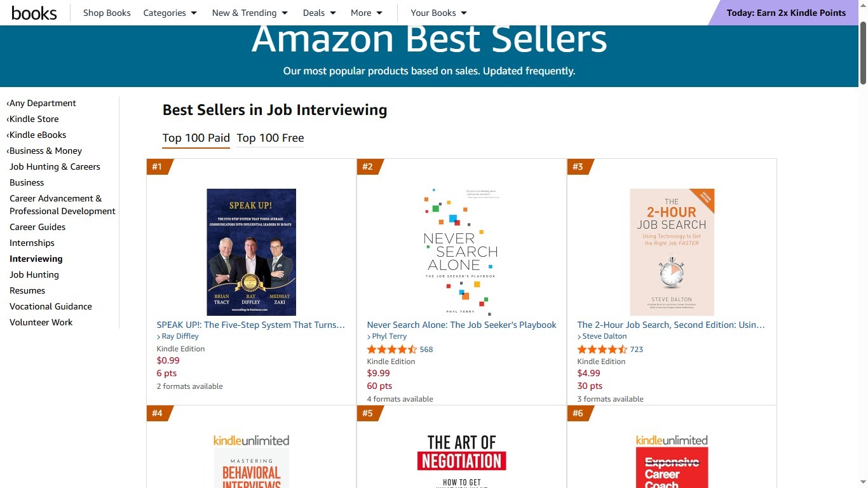Click the Today: Earn 2x Kindle Points banner

785,12
